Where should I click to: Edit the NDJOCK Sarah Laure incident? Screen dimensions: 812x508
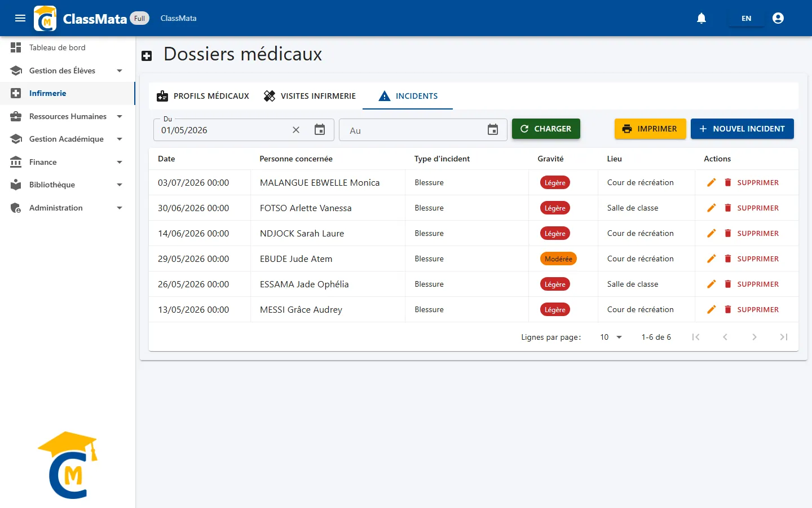[x=712, y=233]
